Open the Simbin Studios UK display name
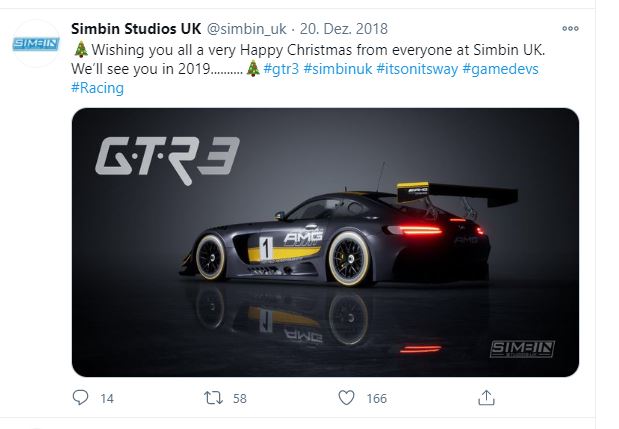Image resolution: width=619 pixels, height=429 pixels. [x=136, y=28]
